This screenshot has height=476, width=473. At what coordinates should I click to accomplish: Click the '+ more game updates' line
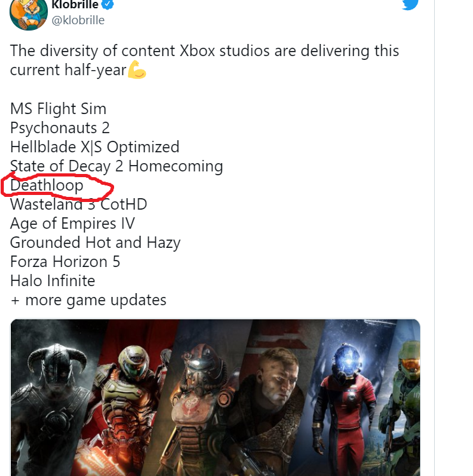88,300
